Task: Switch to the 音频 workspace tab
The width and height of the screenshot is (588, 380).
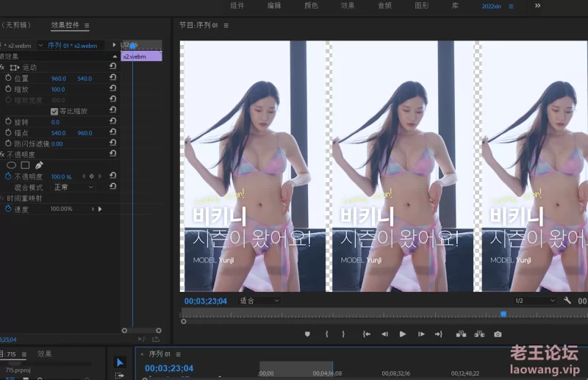Action: (384, 6)
